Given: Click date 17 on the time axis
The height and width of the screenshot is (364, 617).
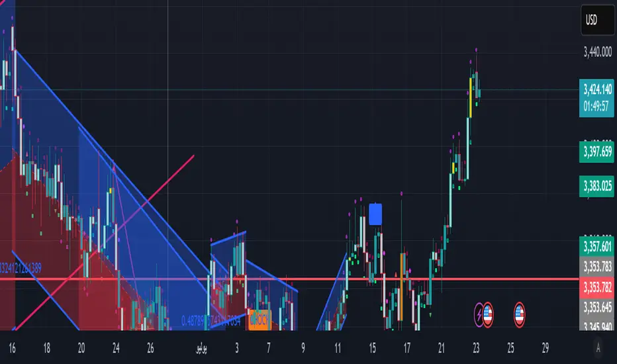Looking at the screenshot, I should pyautogui.click(x=407, y=348).
